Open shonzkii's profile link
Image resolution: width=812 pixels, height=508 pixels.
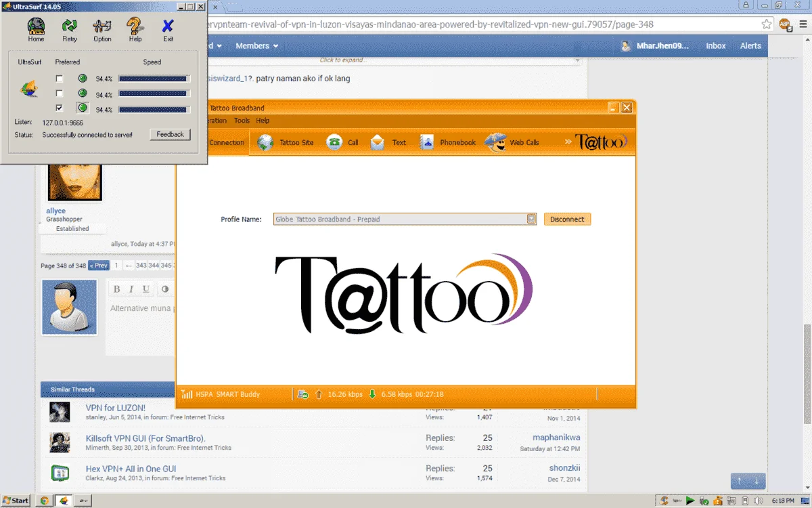coord(564,468)
